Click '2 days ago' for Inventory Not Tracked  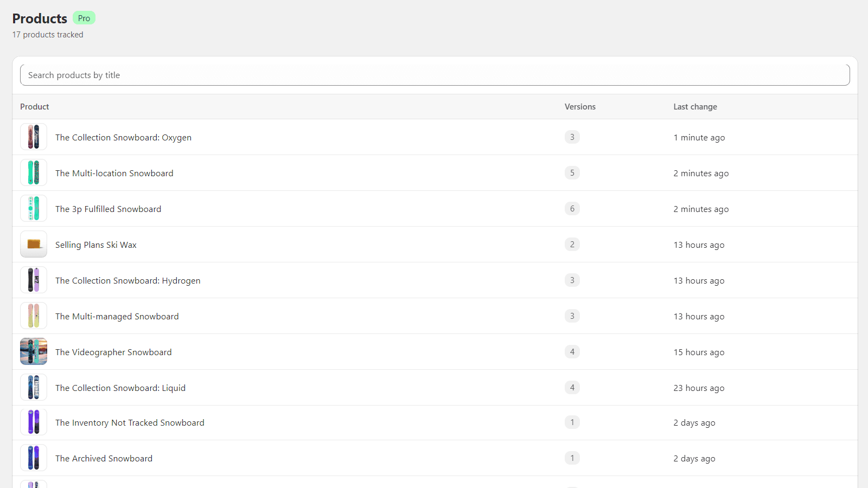(x=694, y=422)
